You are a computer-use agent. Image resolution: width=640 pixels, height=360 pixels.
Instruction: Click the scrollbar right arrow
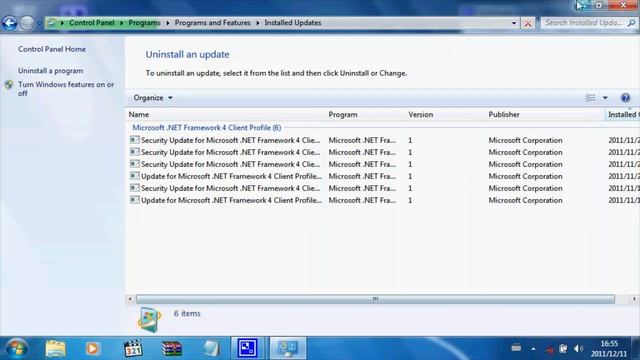(634, 299)
